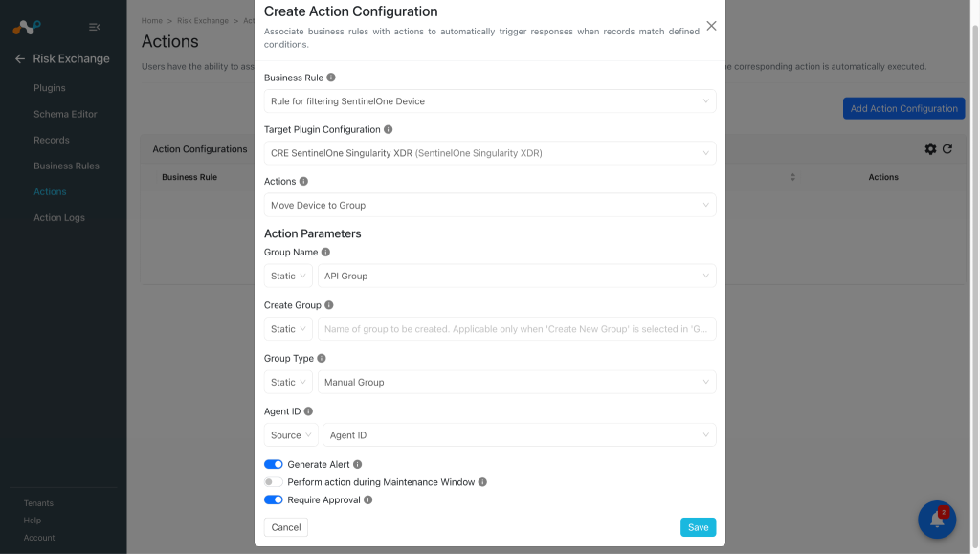
Task: Click the Target Plugin Configuration info icon
Action: [x=389, y=129]
